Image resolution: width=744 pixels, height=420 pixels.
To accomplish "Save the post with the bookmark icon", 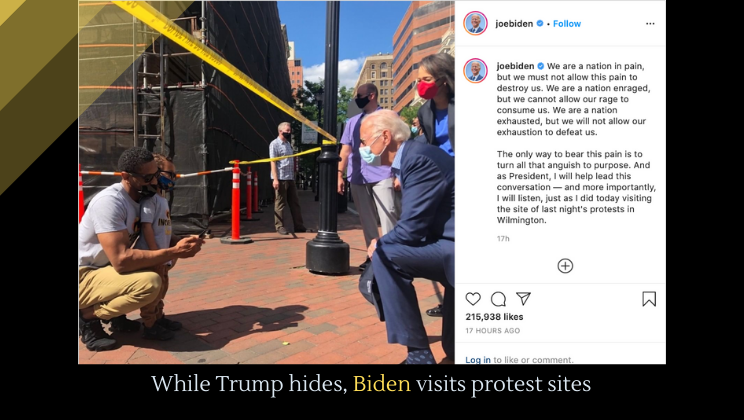I will tap(649, 299).
